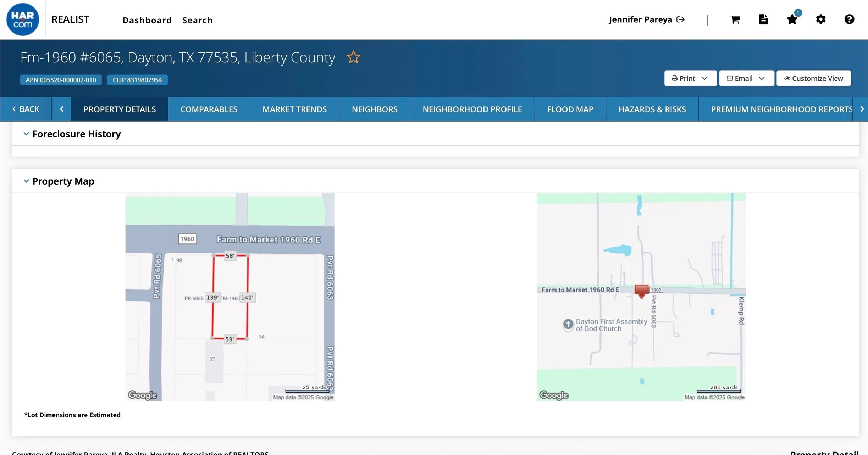The image size is (868, 455).
Task: Select the Property Details tab
Action: (120, 109)
